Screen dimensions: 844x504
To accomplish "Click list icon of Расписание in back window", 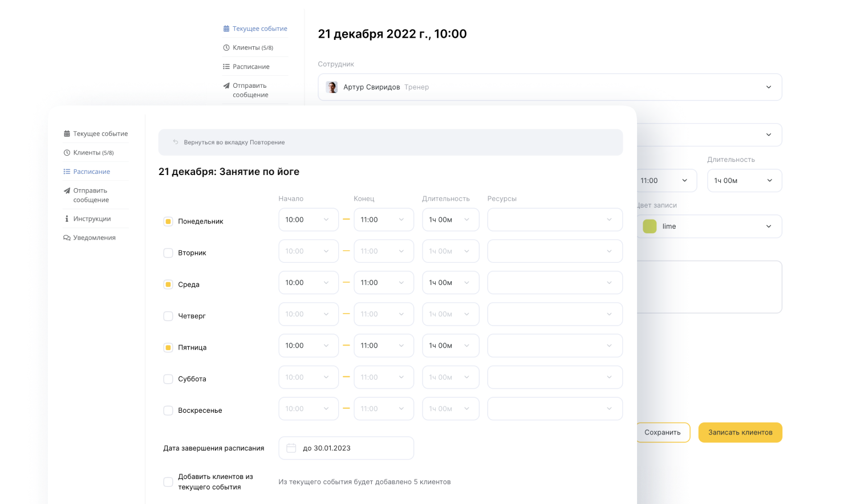I will click(x=226, y=67).
